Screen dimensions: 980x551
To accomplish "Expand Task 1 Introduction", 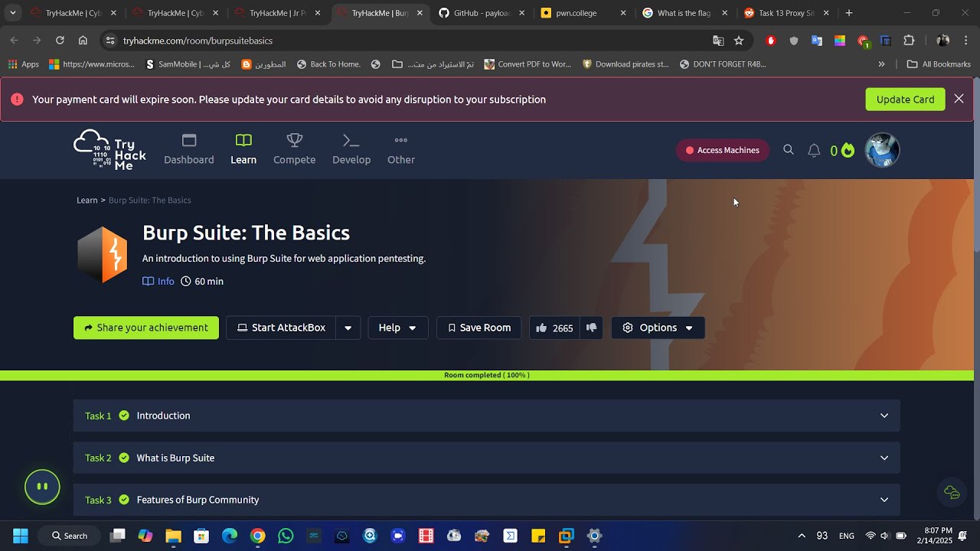I will tap(487, 416).
